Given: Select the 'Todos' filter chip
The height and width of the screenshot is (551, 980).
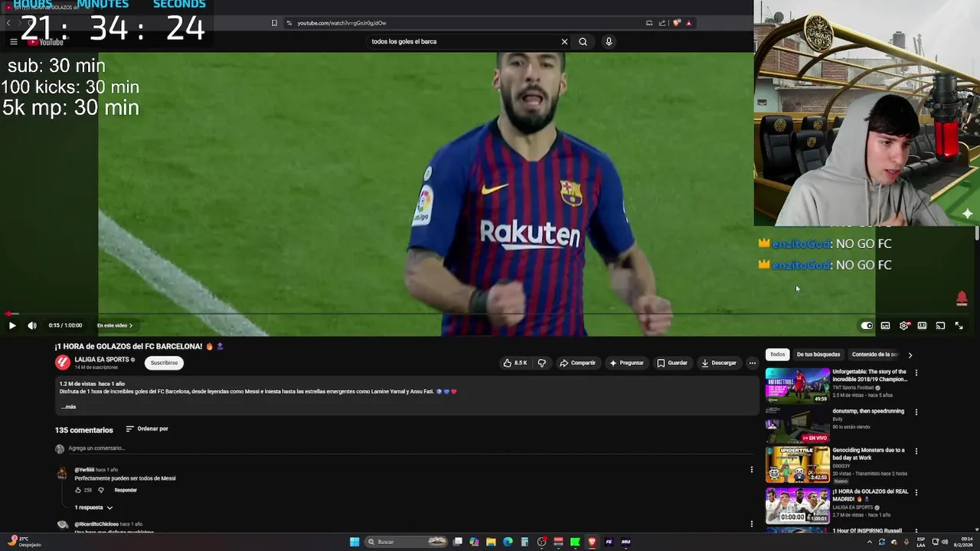Looking at the screenshot, I should pyautogui.click(x=777, y=354).
